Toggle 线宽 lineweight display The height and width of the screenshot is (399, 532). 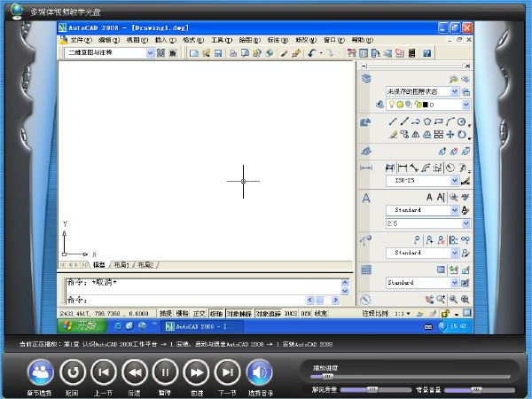coord(321,314)
